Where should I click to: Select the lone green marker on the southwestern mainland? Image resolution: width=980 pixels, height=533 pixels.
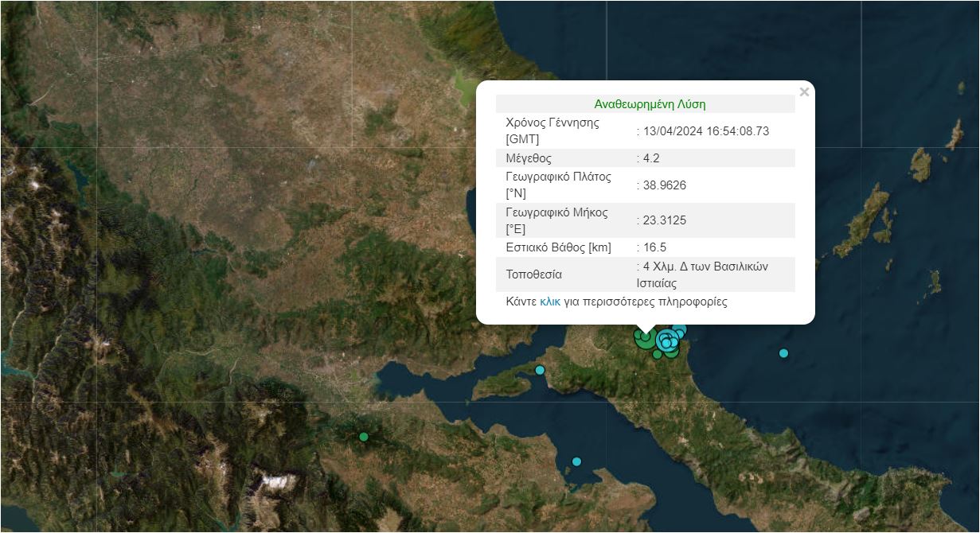[x=364, y=437]
